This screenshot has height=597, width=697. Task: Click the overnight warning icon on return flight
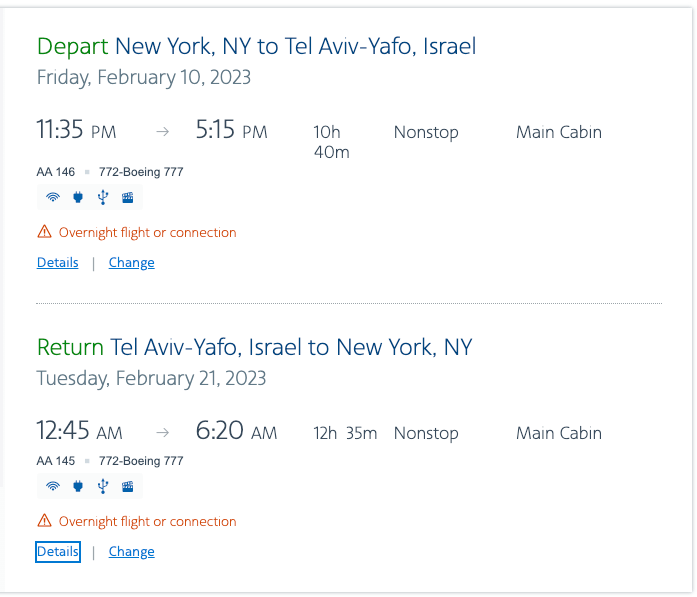[44, 521]
